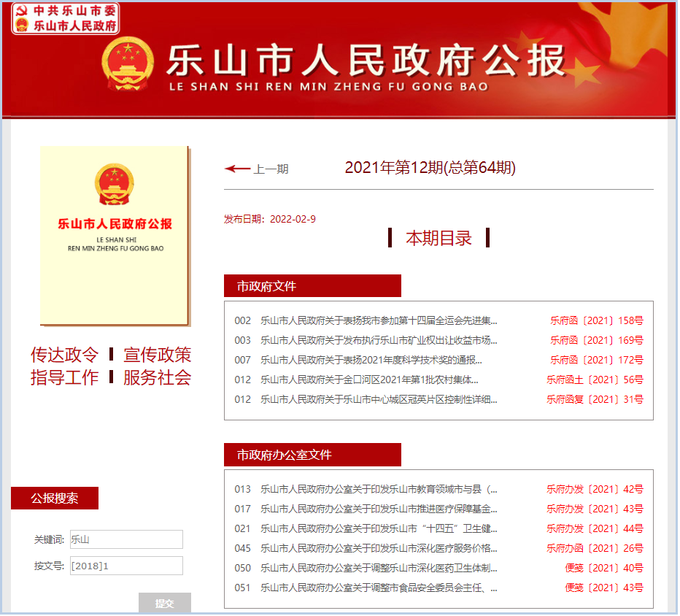Open document 便笺〔2021〕43号
This screenshot has height=616, width=680.
coord(603,588)
